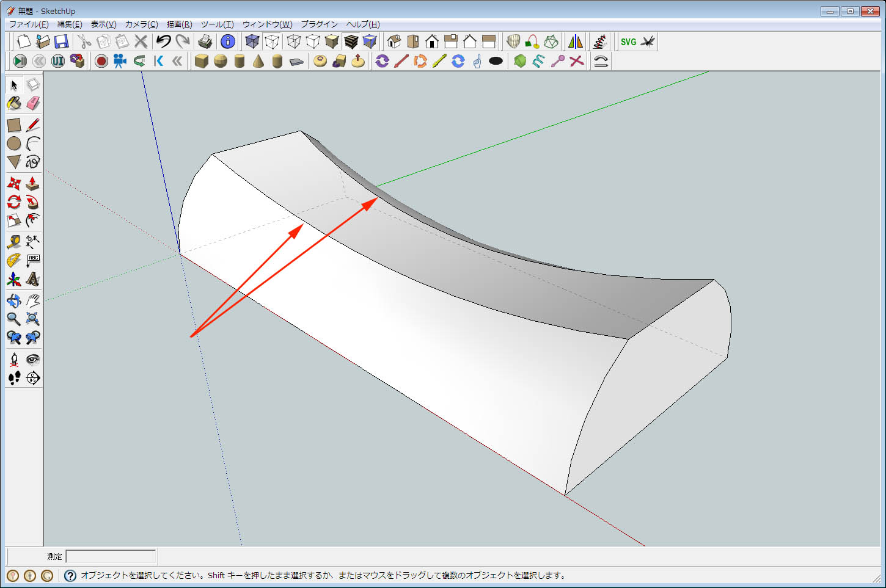Switch to Monochrome face style

(370, 42)
